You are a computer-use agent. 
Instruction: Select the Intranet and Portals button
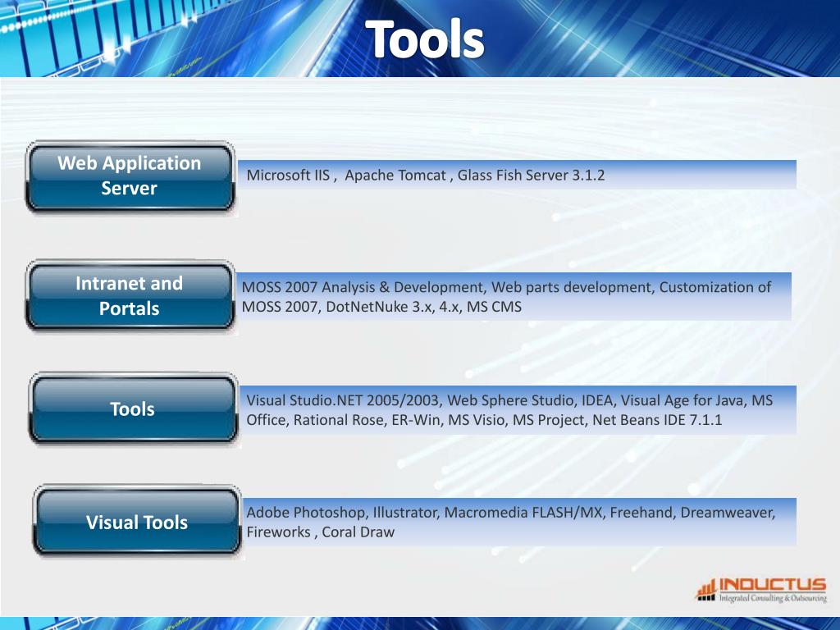130,295
